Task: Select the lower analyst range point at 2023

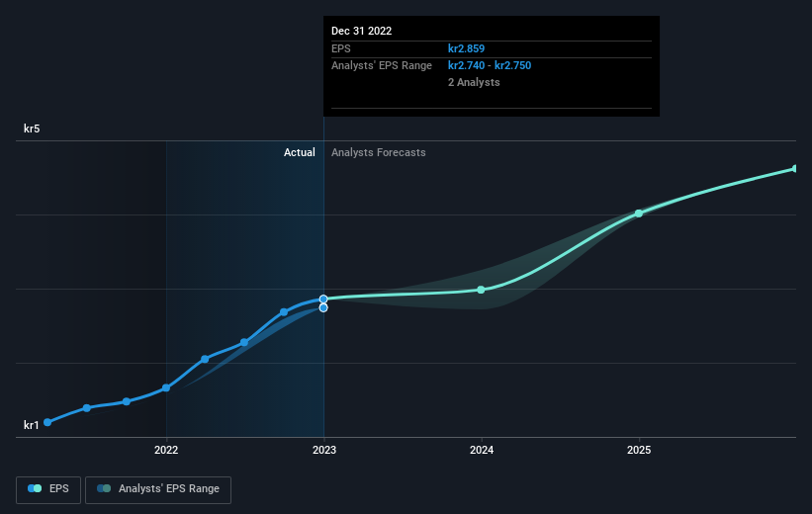Action: [x=323, y=308]
